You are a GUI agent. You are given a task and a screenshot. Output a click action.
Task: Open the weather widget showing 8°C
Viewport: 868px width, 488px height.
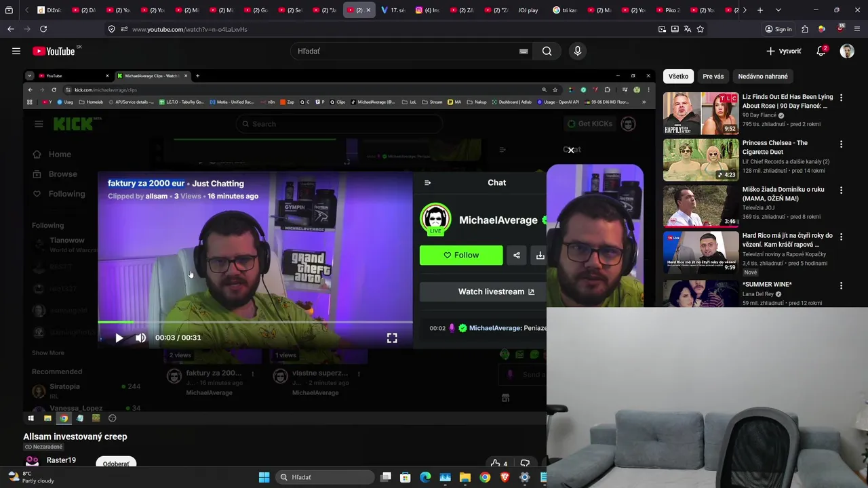[x=31, y=477]
